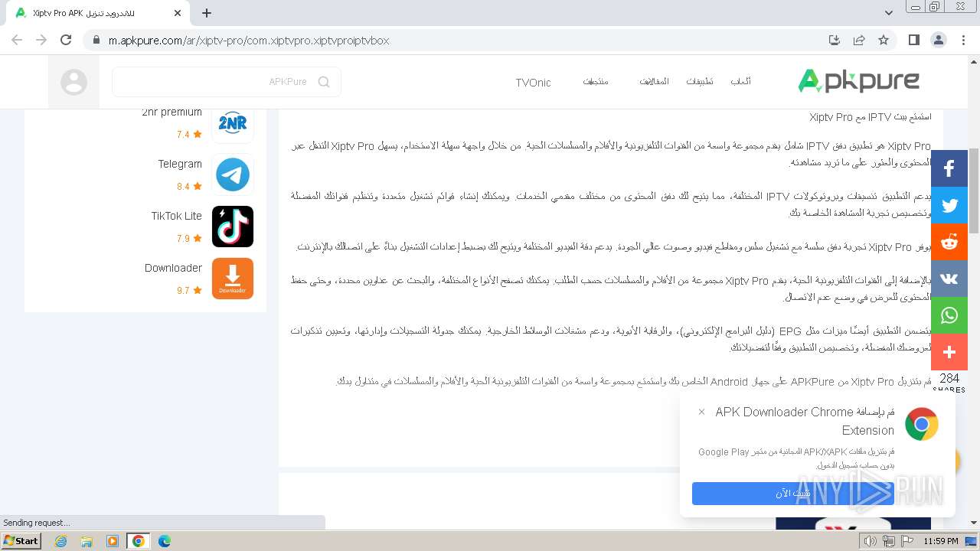Open the تطبيقات (Apps) menu
Screen dimensions: 980x551
[699, 81]
